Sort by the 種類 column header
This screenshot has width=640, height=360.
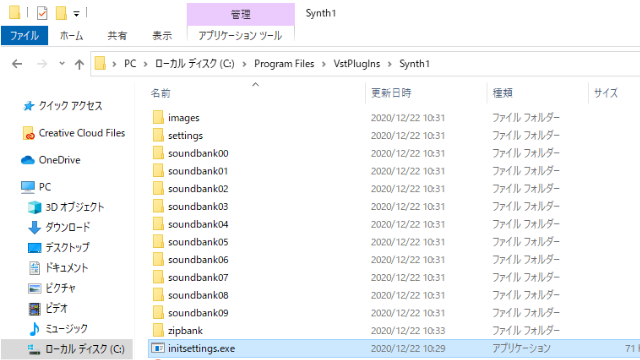[x=502, y=93]
